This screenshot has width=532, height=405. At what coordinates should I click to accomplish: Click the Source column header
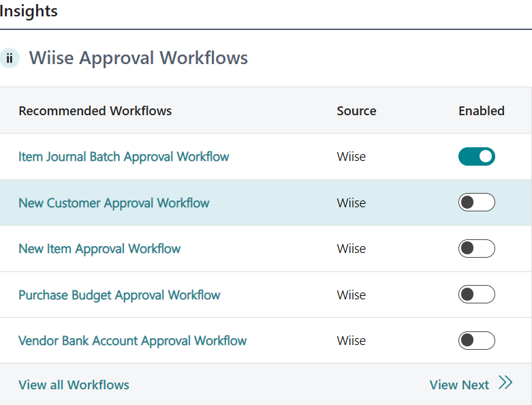click(356, 111)
